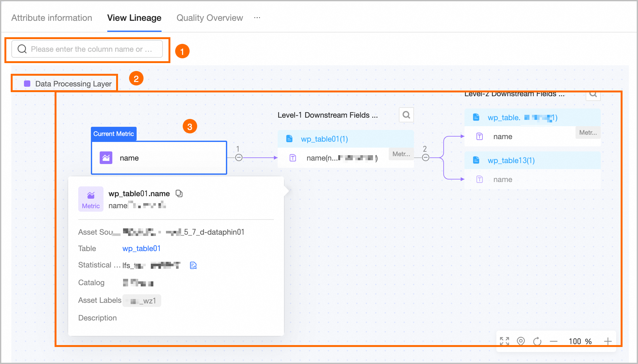Click the Level-1 Downstream Fields search icon

[406, 115]
